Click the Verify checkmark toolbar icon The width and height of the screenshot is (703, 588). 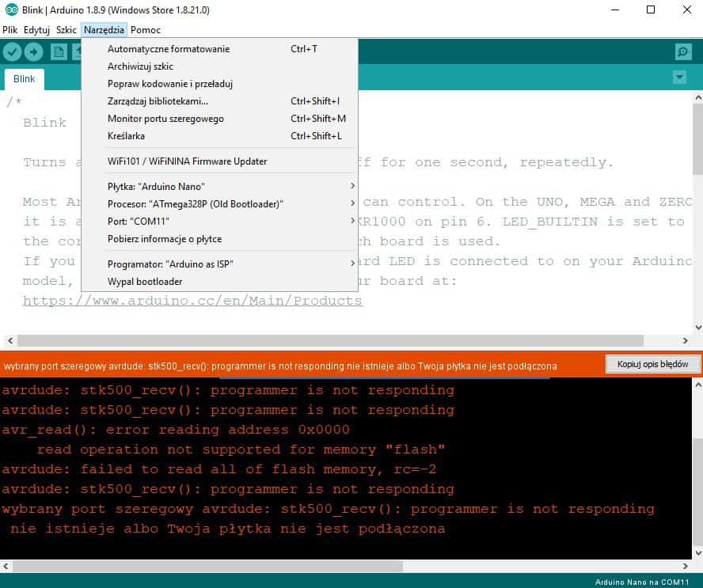(12, 52)
